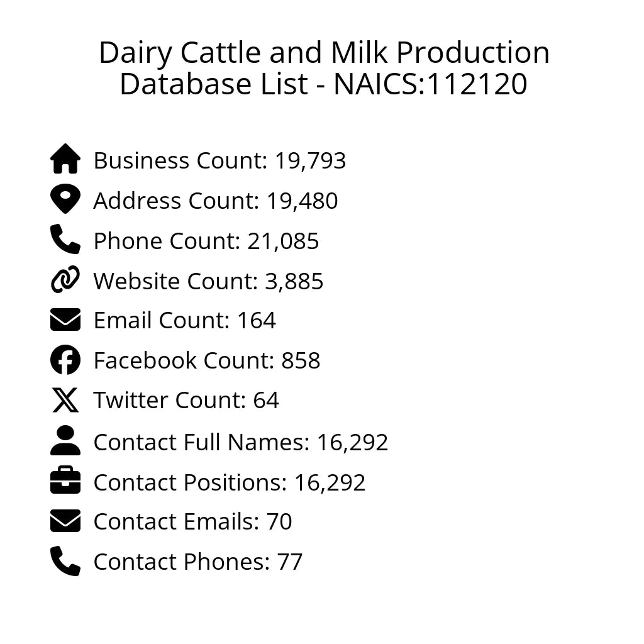Click the person icon beside Contact Full Names
Image resolution: width=644 pixels, height=644 pixels.
pyautogui.click(x=65, y=440)
